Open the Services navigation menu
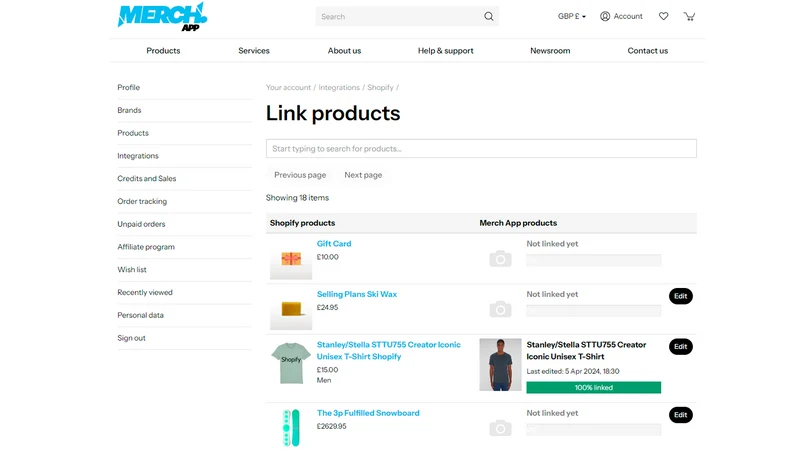Viewport: 800px width, 450px height. (254, 51)
